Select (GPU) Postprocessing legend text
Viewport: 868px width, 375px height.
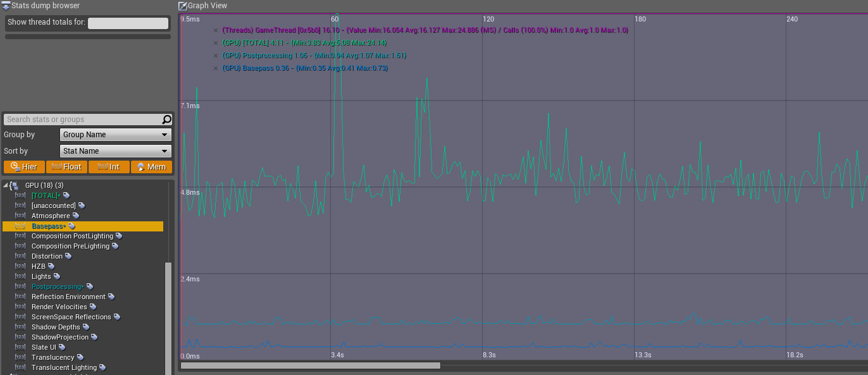314,56
